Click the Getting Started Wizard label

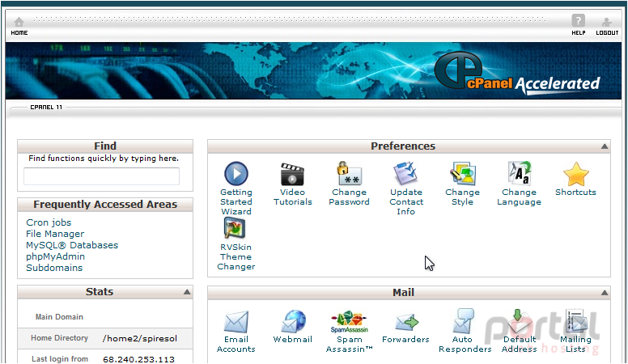[x=235, y=202]
